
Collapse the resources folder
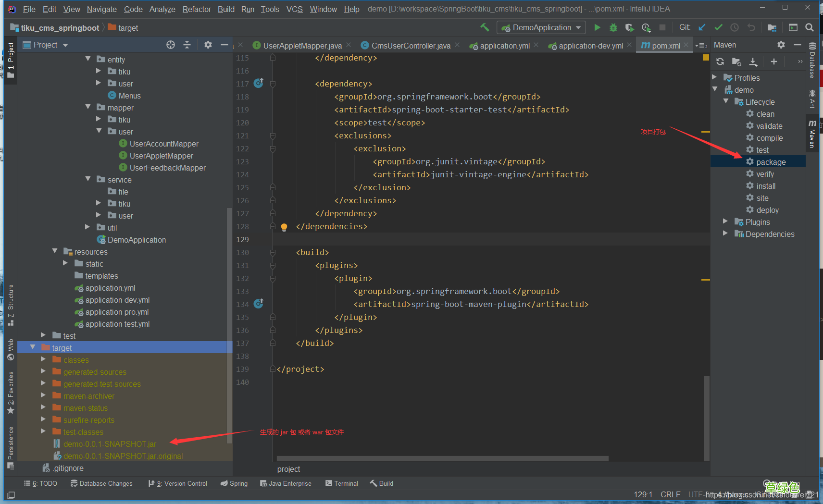[55, 251]
